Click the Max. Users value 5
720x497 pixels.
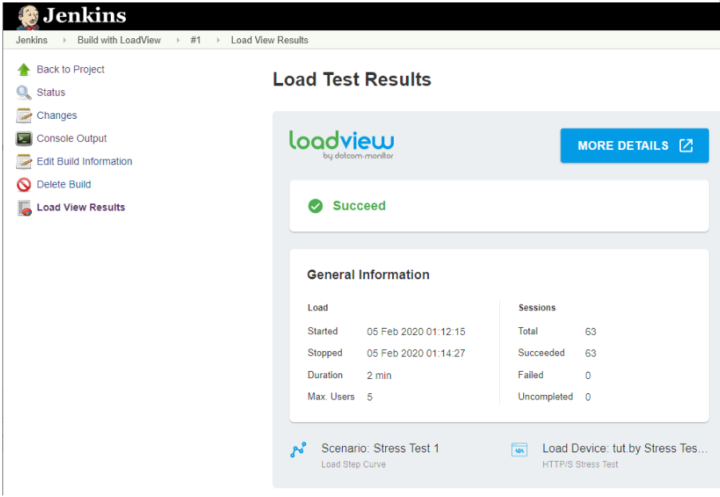(x=370, y=397)
